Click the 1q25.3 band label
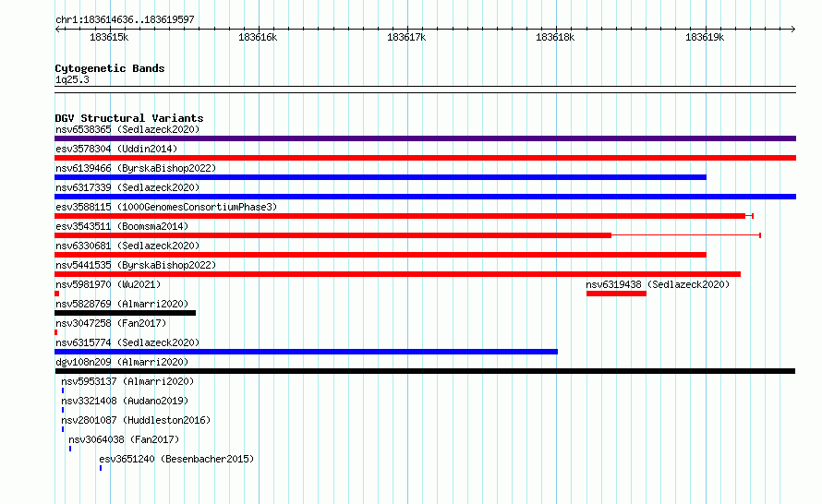This screenshot has height=504, width=822. (72, 79)
